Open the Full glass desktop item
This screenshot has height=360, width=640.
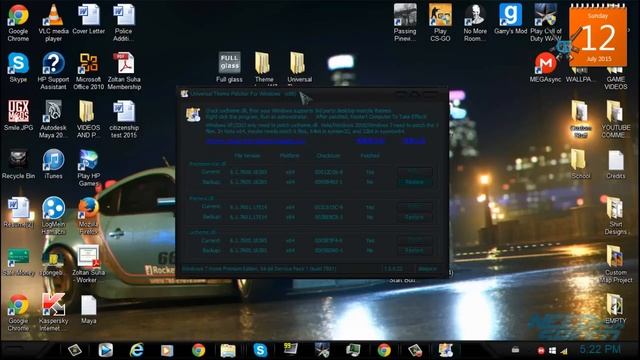coord(229,67)
